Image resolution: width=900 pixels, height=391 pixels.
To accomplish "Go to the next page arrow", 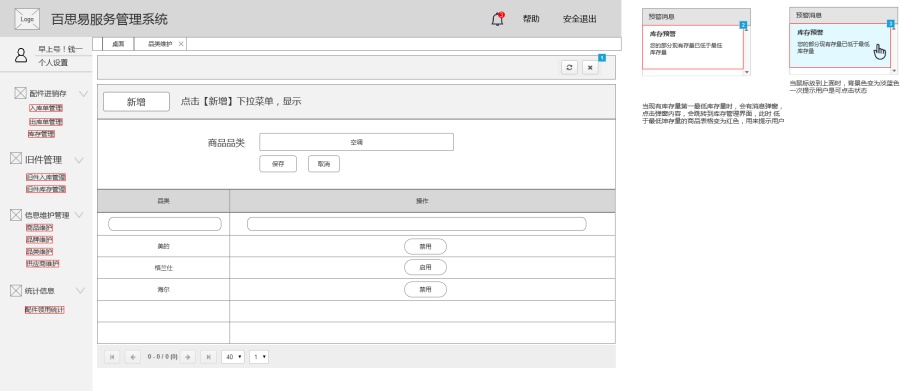I will 188,357.
